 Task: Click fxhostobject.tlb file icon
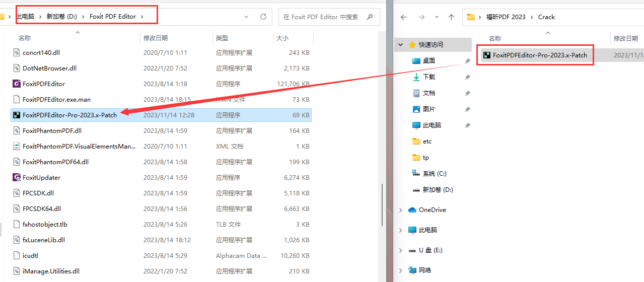tap(16, 224)
